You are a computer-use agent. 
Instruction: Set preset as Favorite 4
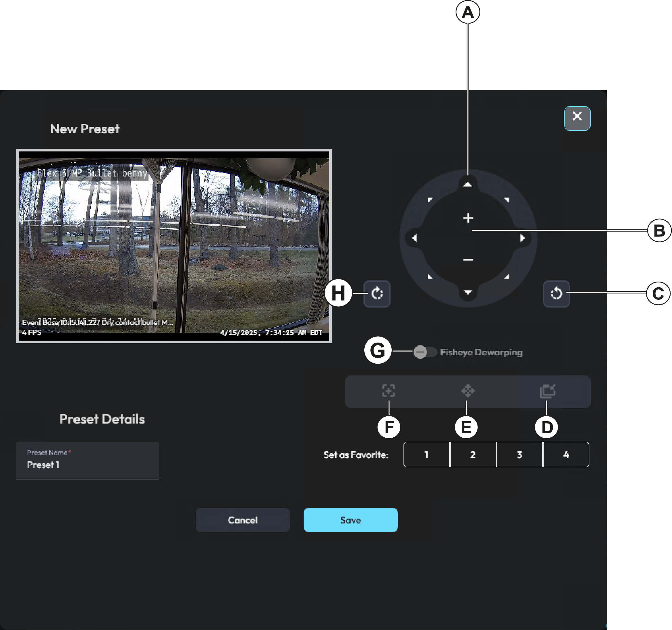tap(566, 454)
